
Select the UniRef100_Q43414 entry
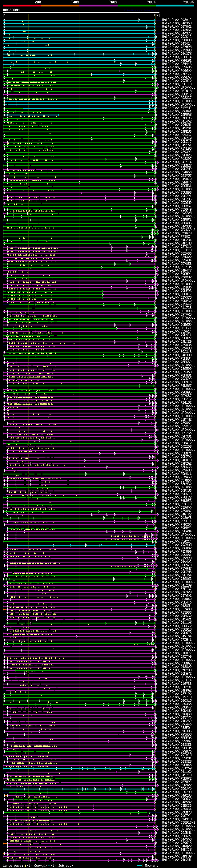coord(177,43)
